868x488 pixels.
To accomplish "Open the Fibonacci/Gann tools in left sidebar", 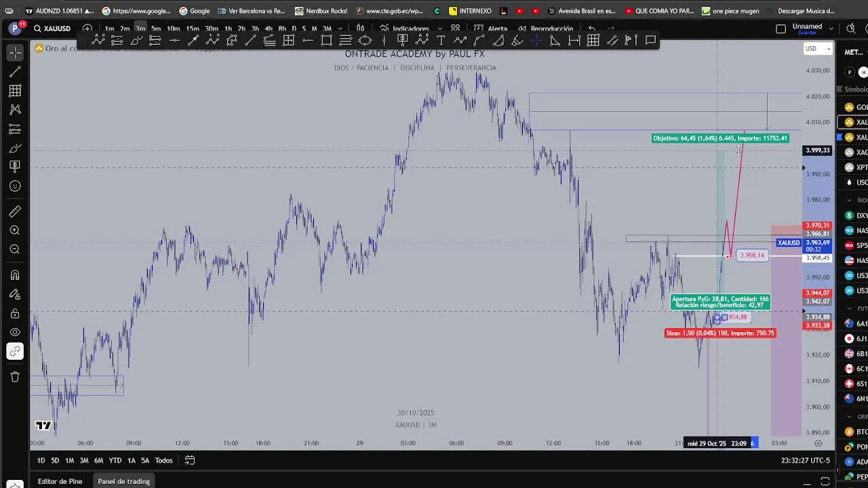I will click(x=15, y=90).
